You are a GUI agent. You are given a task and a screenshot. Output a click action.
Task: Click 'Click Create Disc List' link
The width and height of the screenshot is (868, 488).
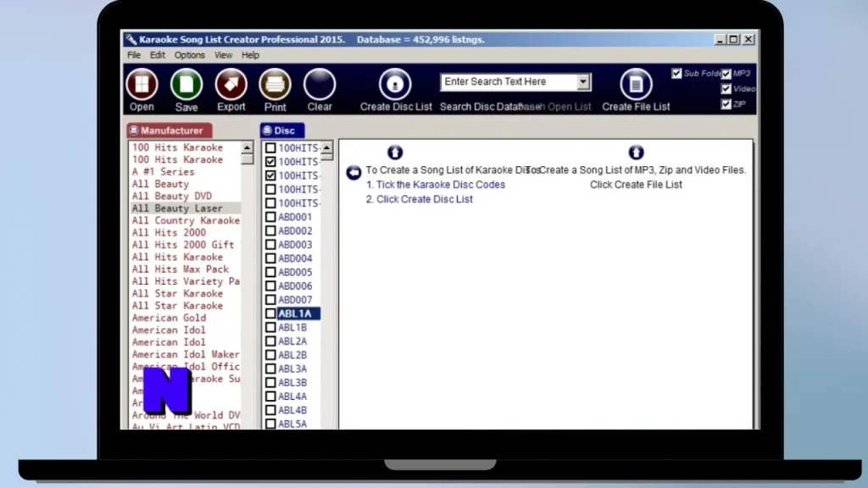click(x=425, y=199)
